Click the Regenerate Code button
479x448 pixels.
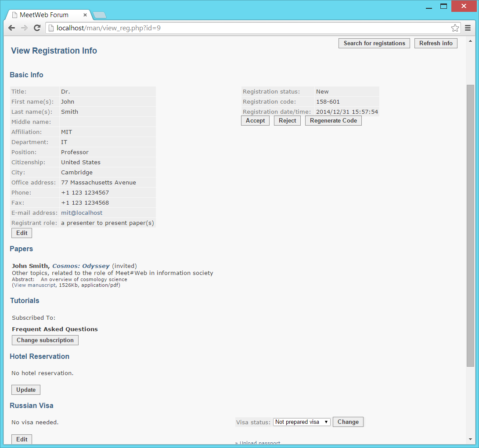(x=333, y=120)
